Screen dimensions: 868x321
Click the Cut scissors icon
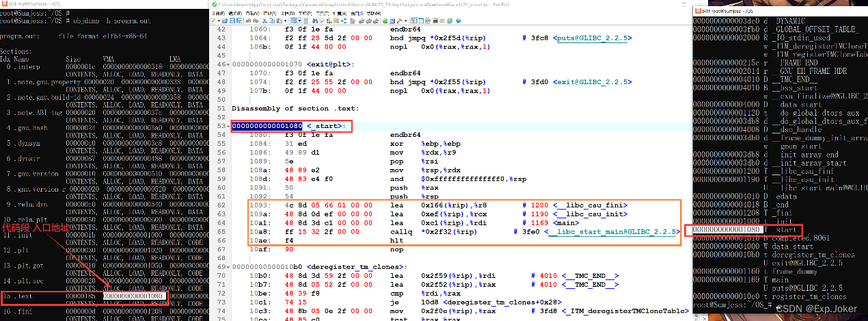(x=265, y=21)
